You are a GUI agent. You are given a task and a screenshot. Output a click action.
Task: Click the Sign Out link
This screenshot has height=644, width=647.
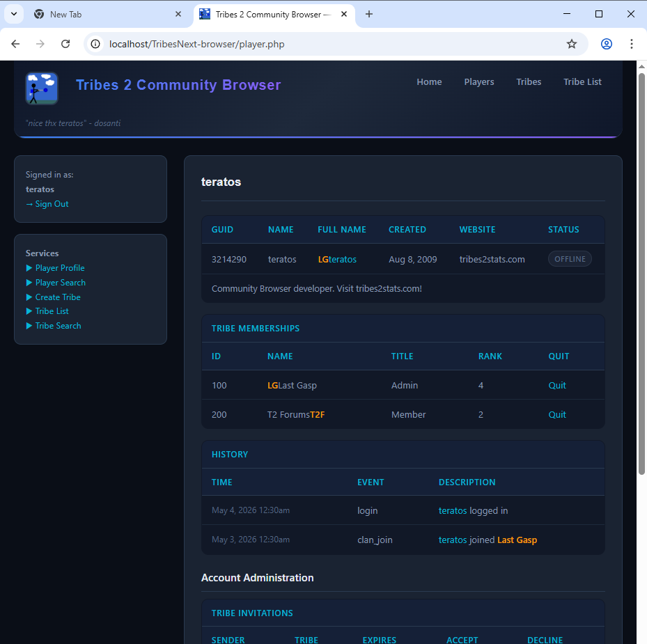pos(47,204)
